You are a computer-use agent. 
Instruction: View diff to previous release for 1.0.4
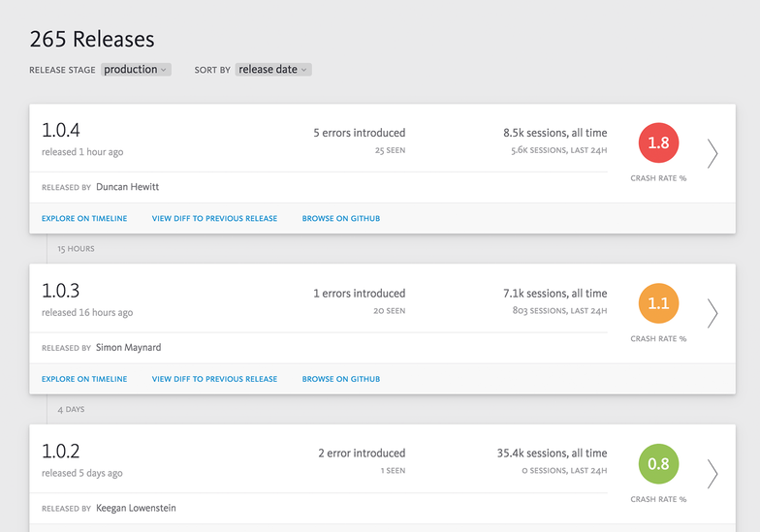point(215,219)
